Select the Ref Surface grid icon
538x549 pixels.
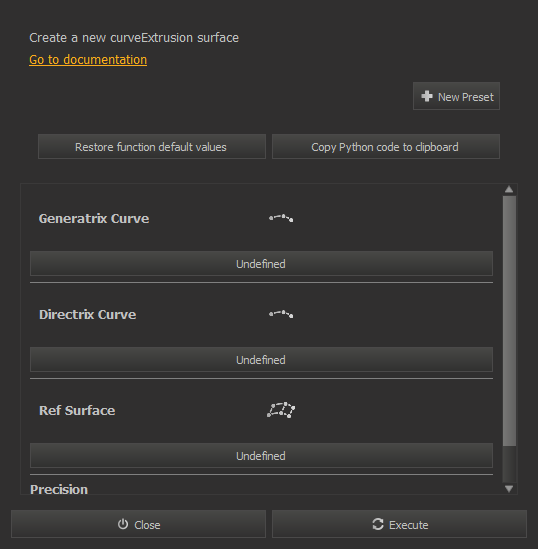(x=281, y=410)
